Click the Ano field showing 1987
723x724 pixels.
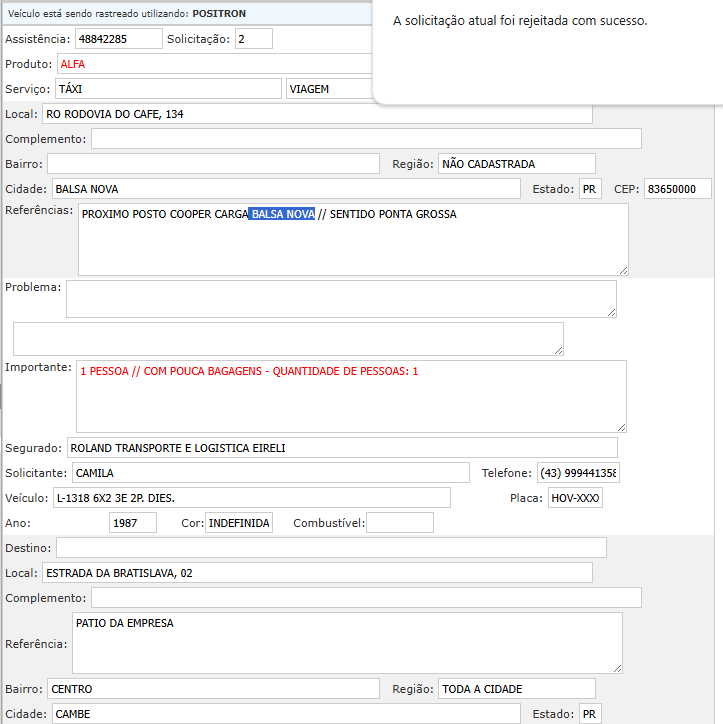(x=133, y=523)
